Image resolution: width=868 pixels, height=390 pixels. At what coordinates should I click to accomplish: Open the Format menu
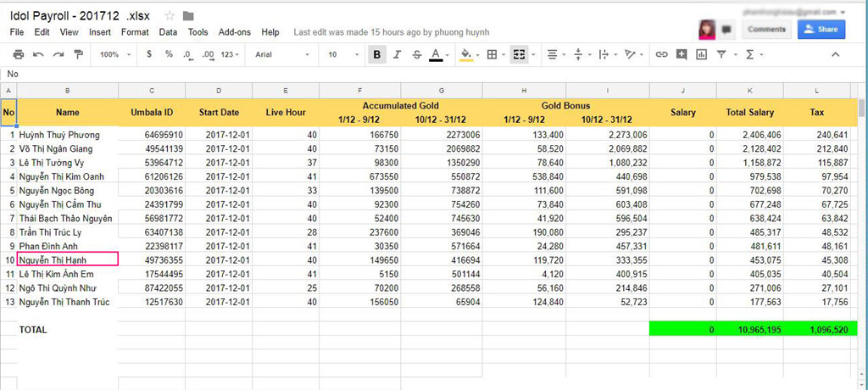(135, 32)
